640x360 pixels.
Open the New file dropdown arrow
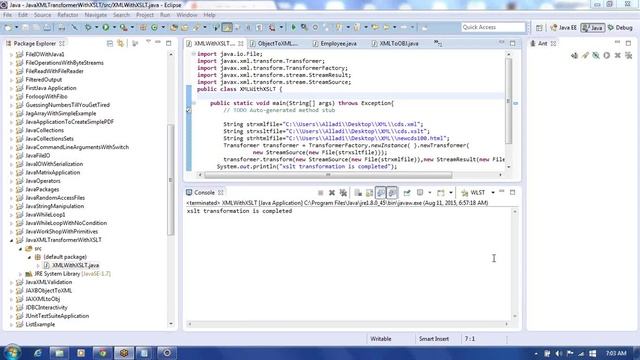(16, 28)
